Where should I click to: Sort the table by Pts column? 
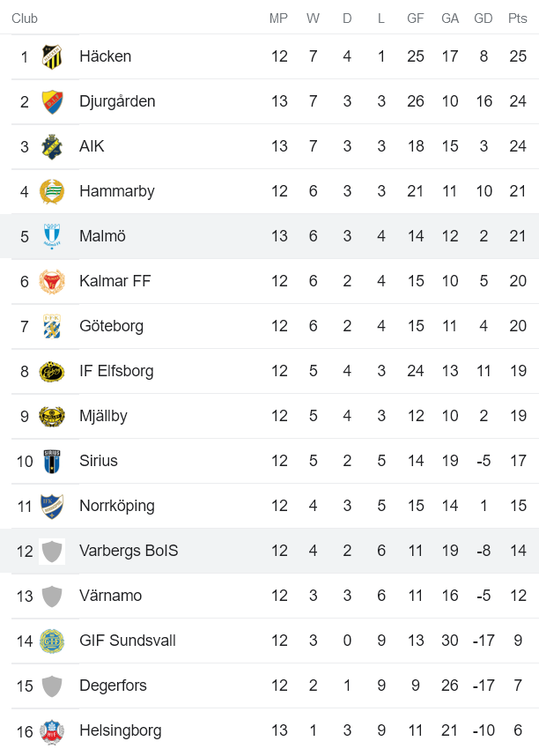[x=518, y=18]
